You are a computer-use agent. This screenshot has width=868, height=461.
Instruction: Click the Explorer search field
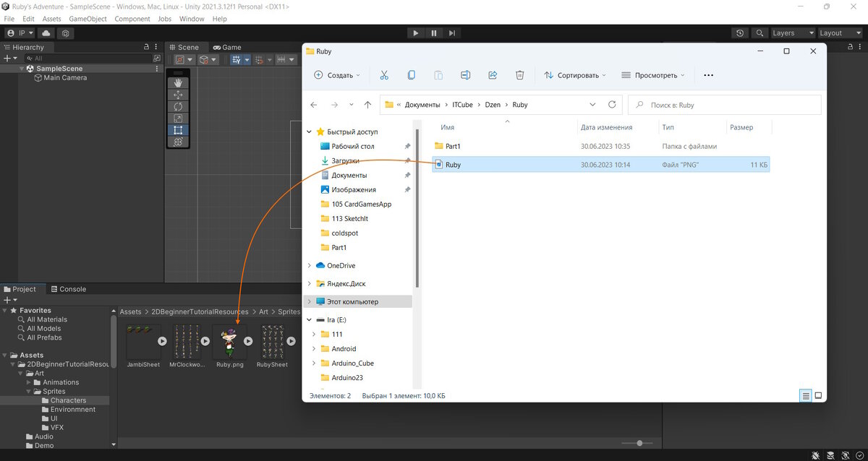[x=725, y=105]
